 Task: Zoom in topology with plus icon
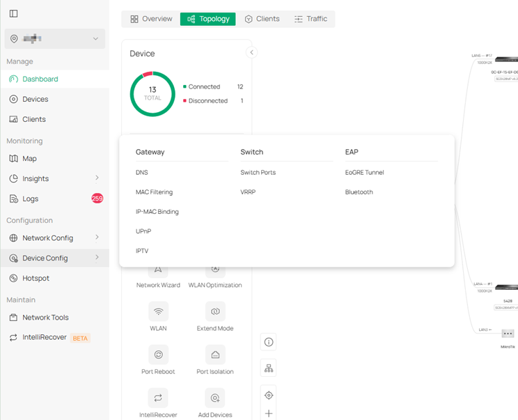pyautogui.click(x=269, y=414)
